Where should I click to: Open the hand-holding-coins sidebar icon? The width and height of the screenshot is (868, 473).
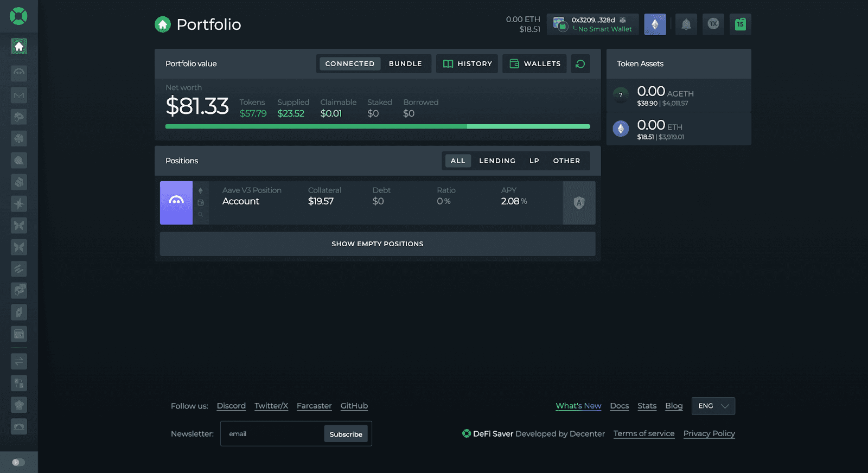(19, 312)
